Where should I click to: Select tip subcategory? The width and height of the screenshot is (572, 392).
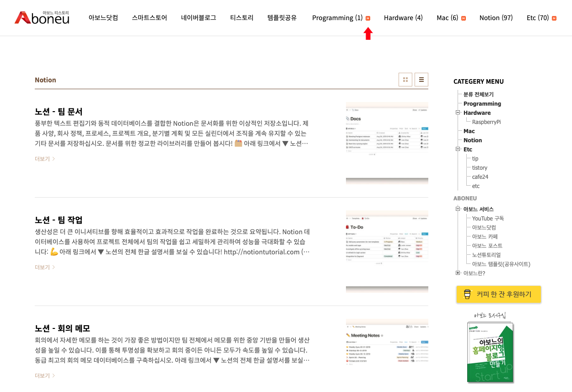tap(475, 159)
